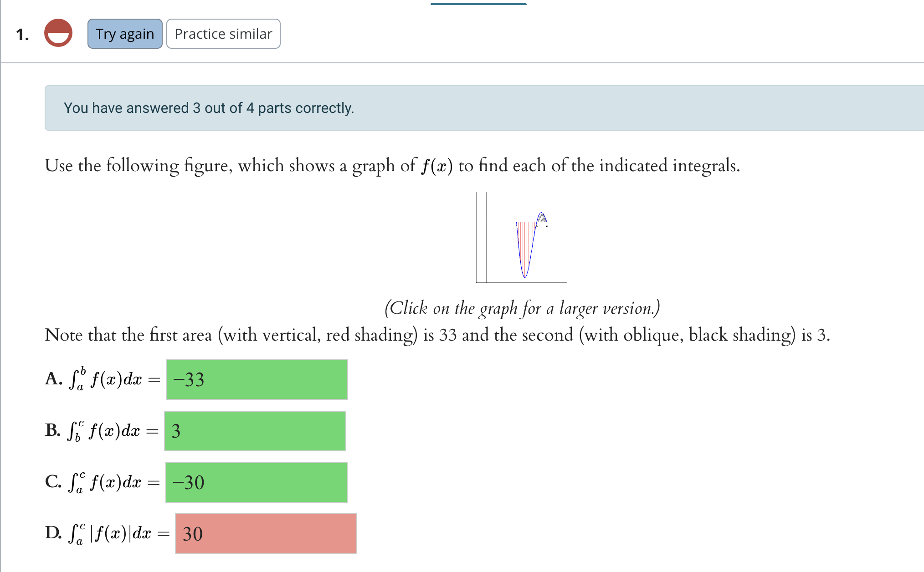Select the answer field for part C
The image size is (924, 572).
coord(256,482)
